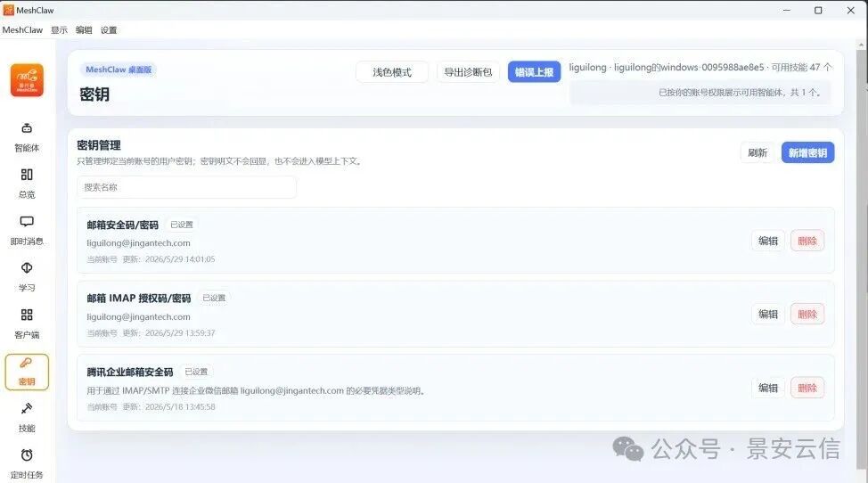This screenshot has width=868, height=483.
Task: Click the vertical scrollbar on the right
Action: pos(862,260)
